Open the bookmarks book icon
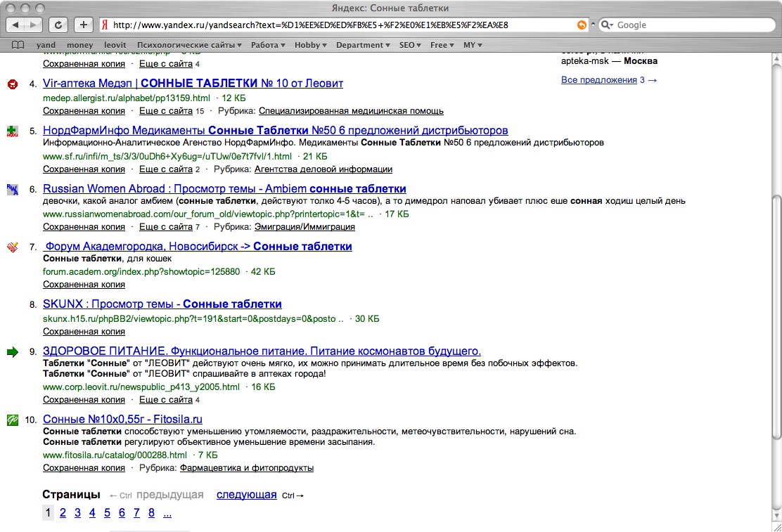Viewport: 782px width, 532px height. 18,45
